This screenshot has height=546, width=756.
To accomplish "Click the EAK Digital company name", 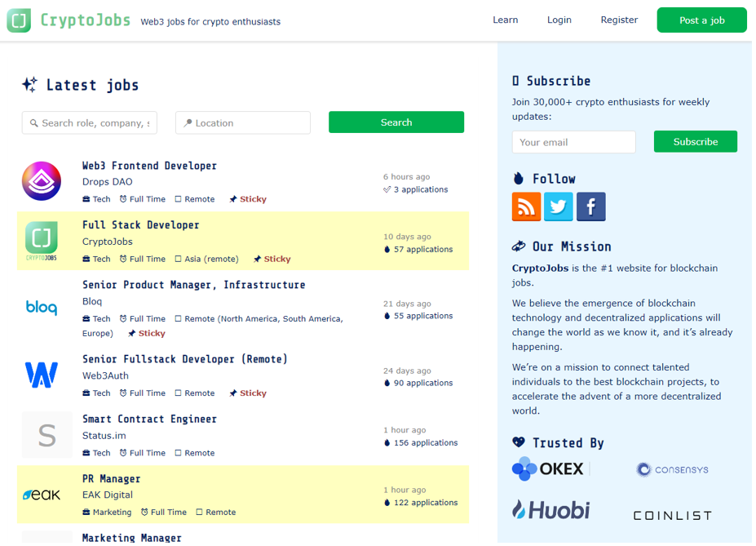I will click(x=108, y=495).
